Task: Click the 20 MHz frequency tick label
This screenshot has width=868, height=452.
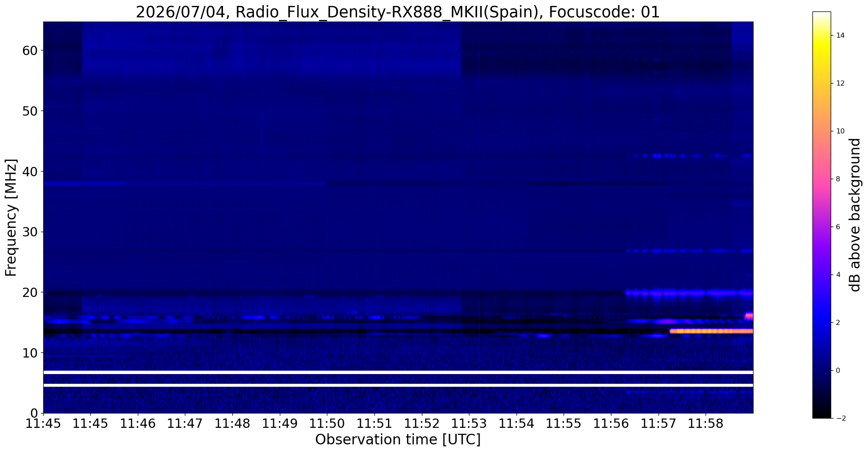Action: pyautogui.click(x=30, y=292)
